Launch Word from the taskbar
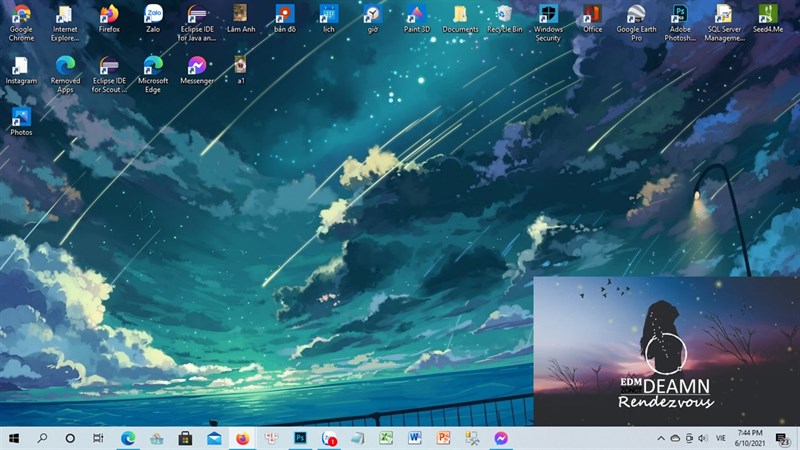This screenshot has width=800, height=450. click(x=415, y=438)
